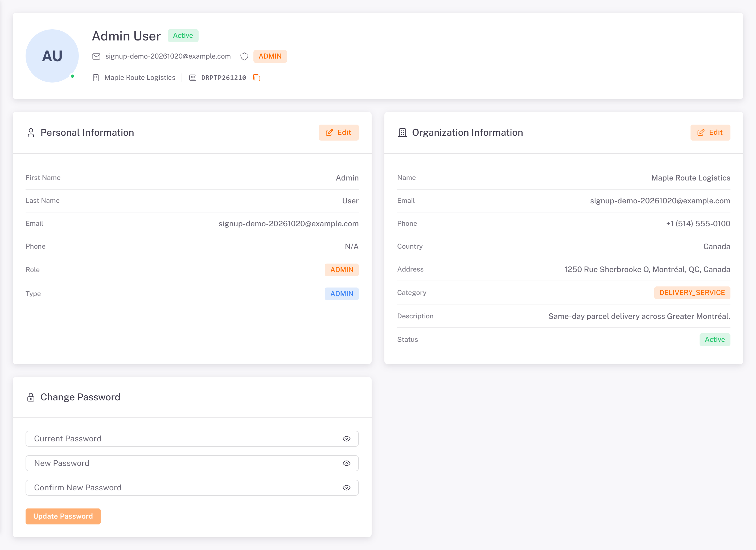
Task: Focus the Confirm New Password input
Action: coord(192,488)
